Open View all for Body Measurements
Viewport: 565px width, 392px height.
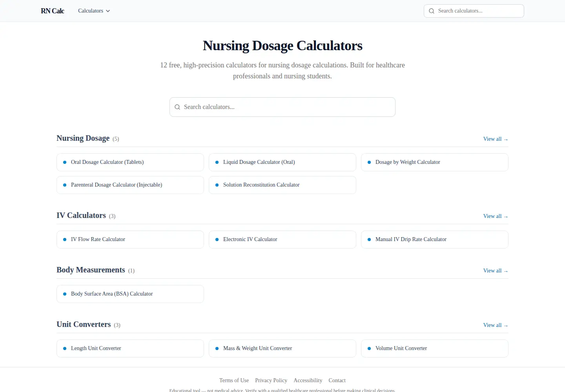tap(496, 271)
